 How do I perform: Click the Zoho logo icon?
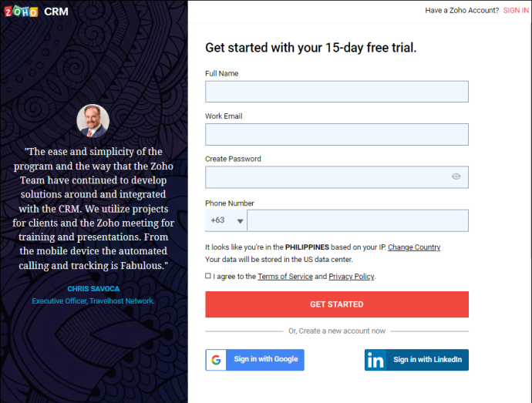tap(21, 12)
